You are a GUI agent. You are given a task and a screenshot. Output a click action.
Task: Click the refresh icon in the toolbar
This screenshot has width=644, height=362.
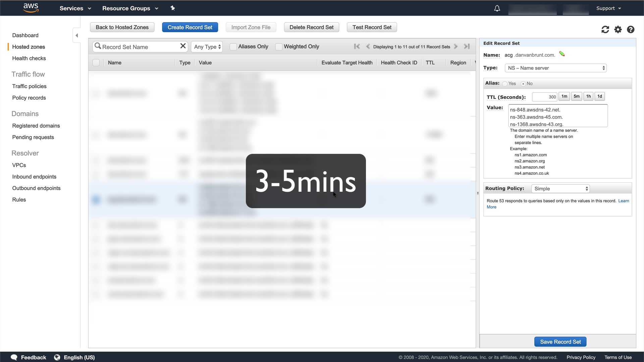tap(605, 29)
